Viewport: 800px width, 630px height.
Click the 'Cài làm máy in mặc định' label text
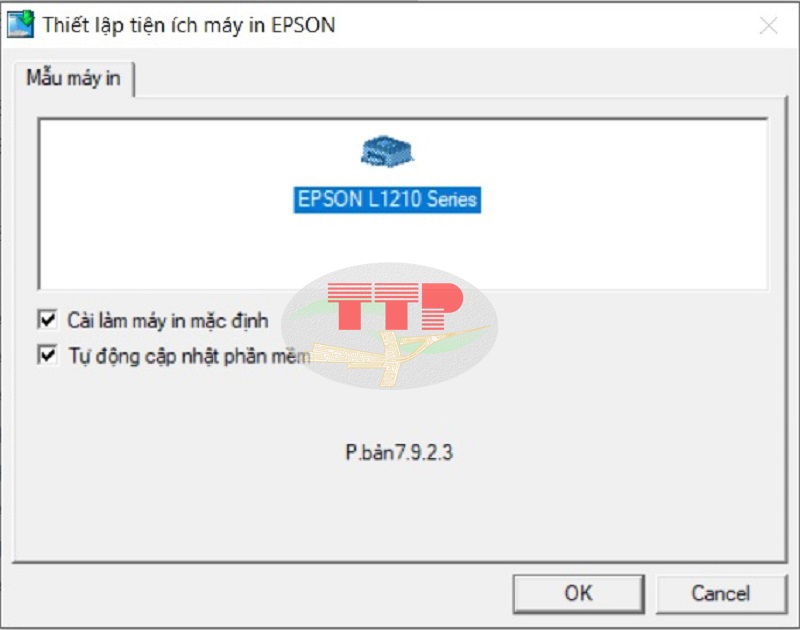point(168,321)
